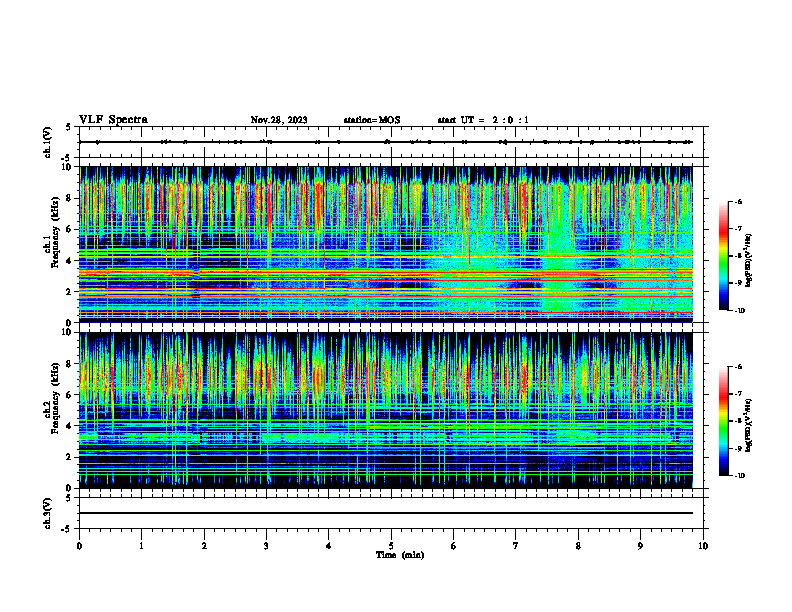
Task: Click time axis tick label "9"
Action: pyautogui.click(x=640, y=546)
